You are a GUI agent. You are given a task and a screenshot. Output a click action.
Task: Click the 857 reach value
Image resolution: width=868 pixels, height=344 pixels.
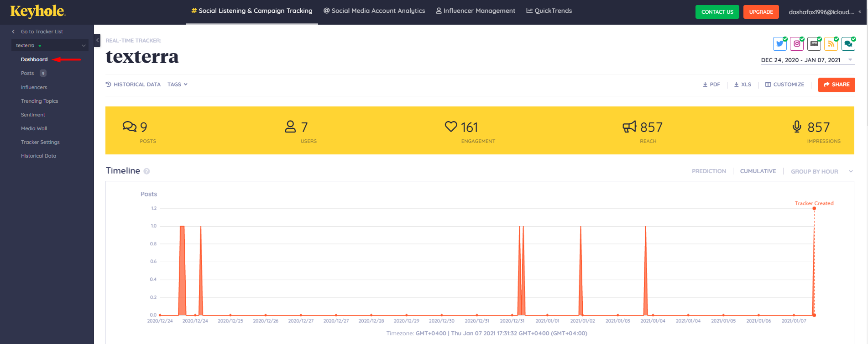pyautogui.click(x=651, y=127)
